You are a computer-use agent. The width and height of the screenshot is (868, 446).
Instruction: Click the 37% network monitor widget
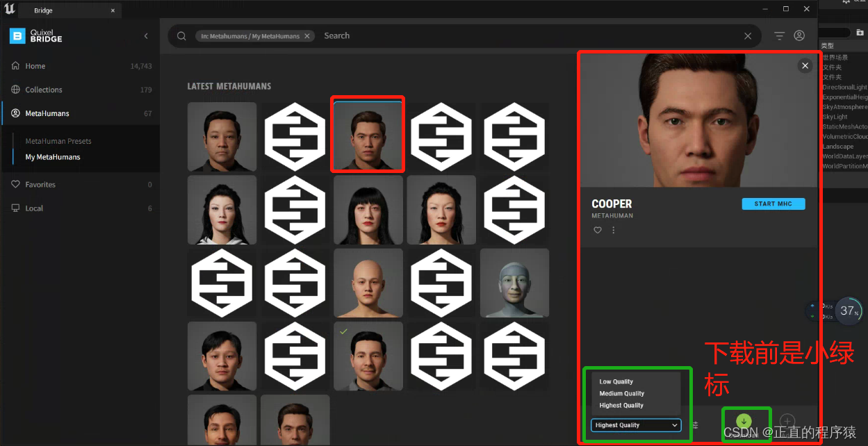[848, 311]
